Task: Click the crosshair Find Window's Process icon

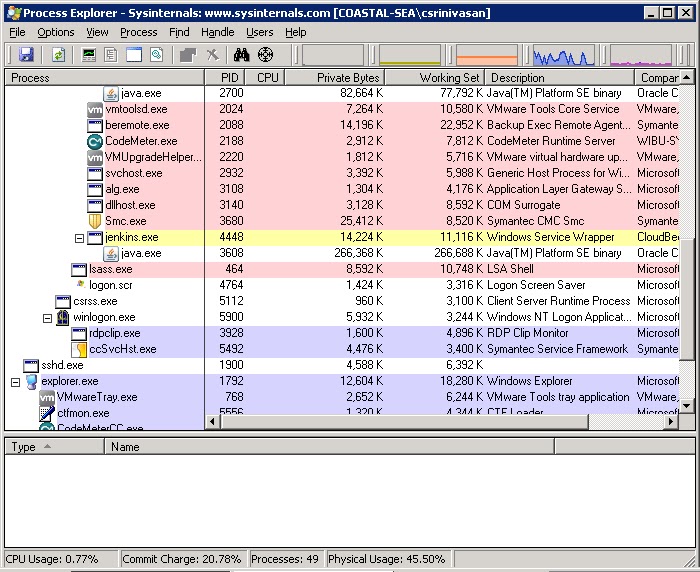Action: tap(266, 55)
